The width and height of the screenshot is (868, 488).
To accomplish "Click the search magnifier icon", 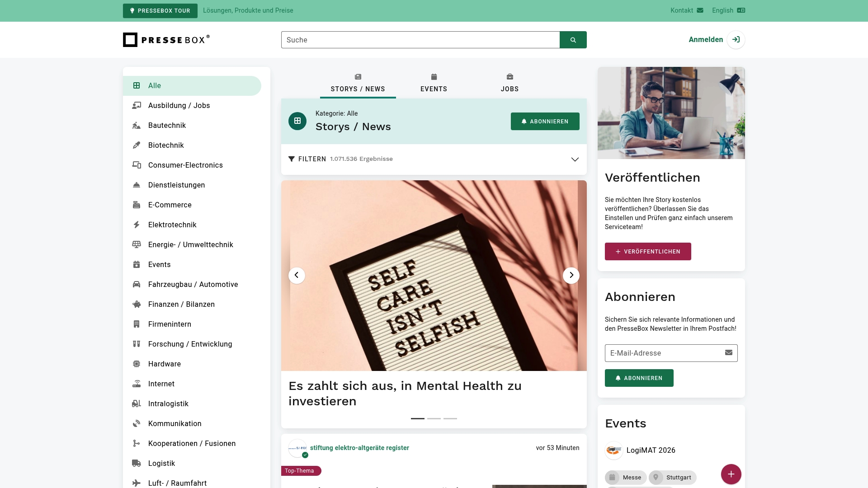I will tap(573, 40).
